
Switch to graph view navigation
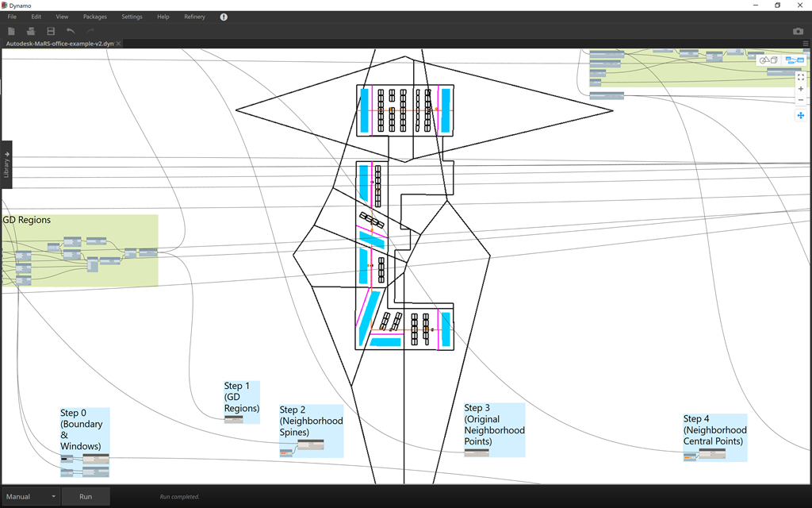[793, 60]
